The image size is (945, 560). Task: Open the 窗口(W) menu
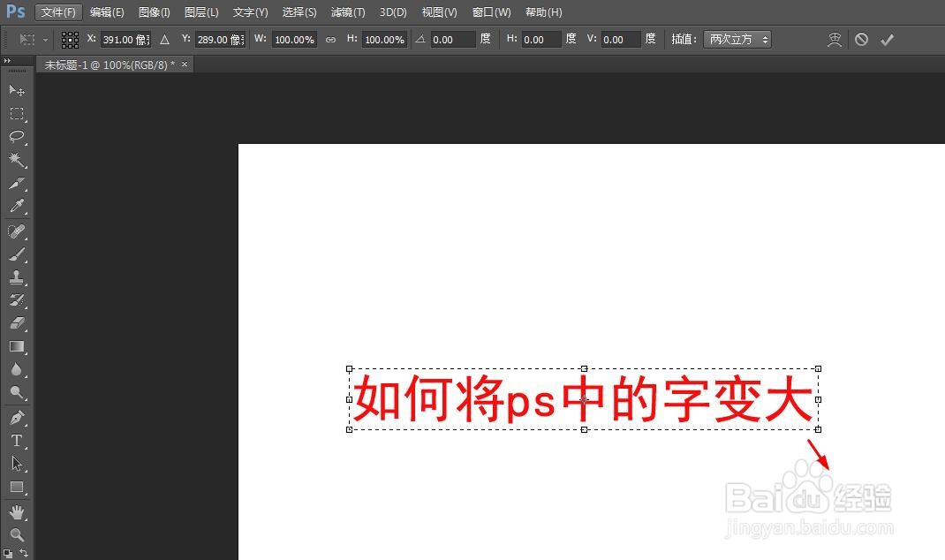coord(491,12)
